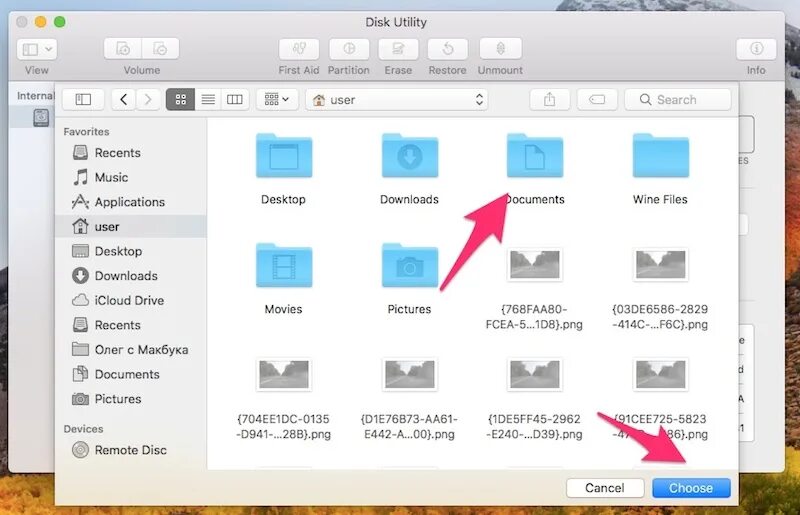Image resolution: width=800 pixels, height=515 pixels.
Task: Click the add Volume button
Action: (x=123, y=49)
